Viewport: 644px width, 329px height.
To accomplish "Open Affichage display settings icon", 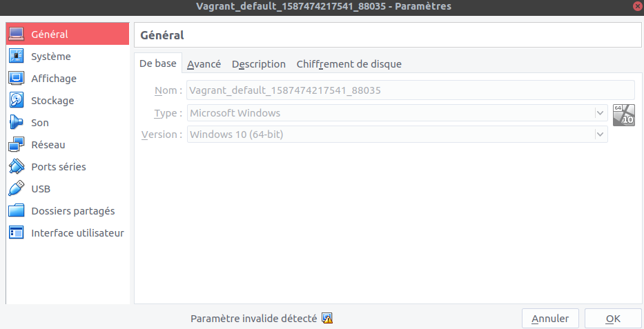I will click(17, 79).
